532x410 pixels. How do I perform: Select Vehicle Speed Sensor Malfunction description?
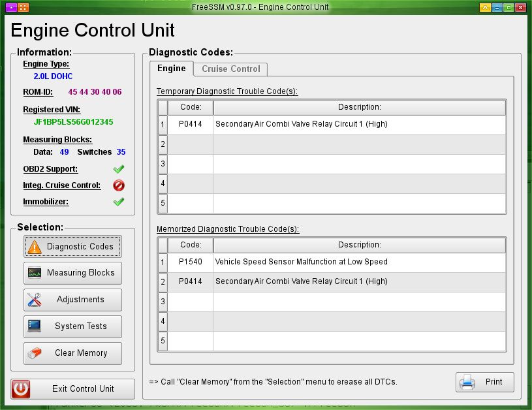(359, 262)
